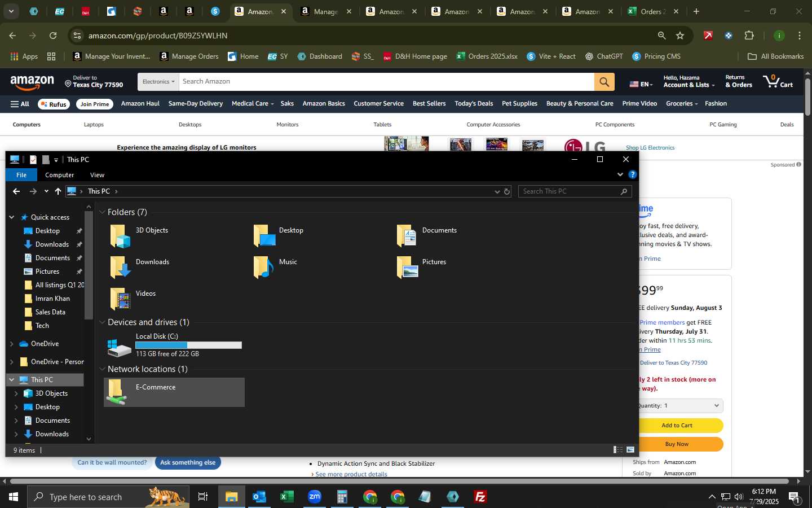
Task: Open File Explorer help question mark
Action: click(633, 174)
